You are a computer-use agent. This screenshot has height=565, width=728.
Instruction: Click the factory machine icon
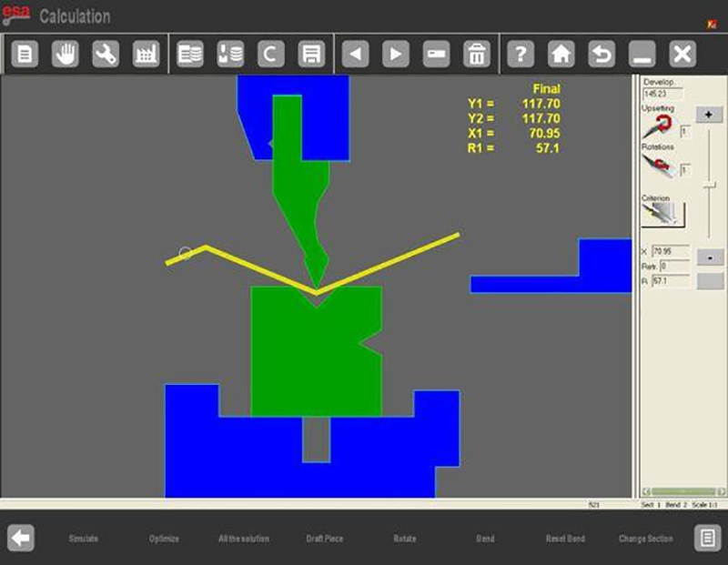coord(146,55)
